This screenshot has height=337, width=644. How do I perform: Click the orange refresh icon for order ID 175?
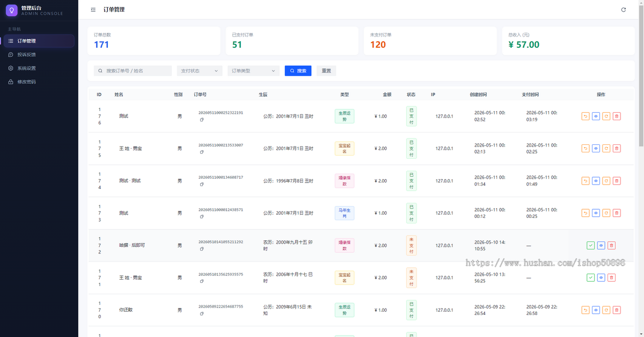point(606,149)
